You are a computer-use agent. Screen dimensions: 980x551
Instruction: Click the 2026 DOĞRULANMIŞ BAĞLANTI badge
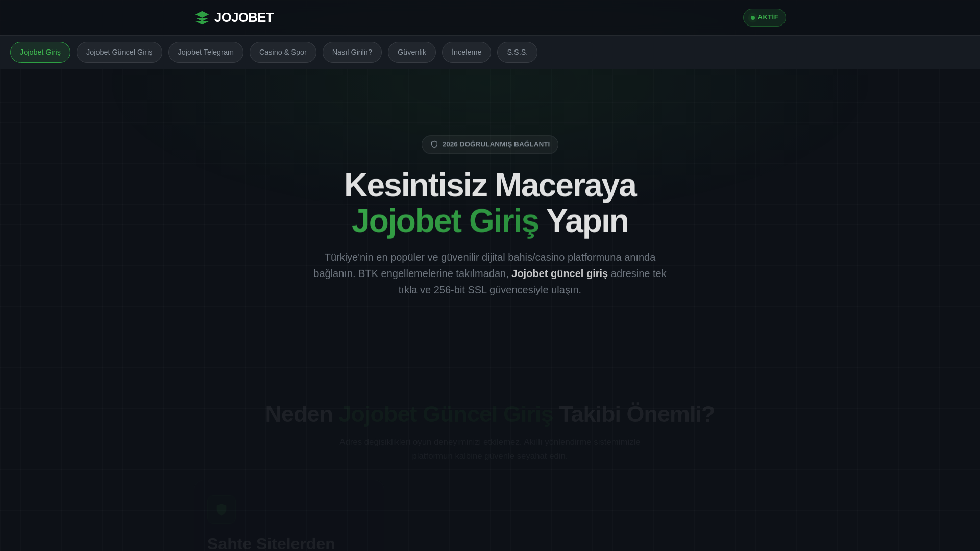coord(490,145)
